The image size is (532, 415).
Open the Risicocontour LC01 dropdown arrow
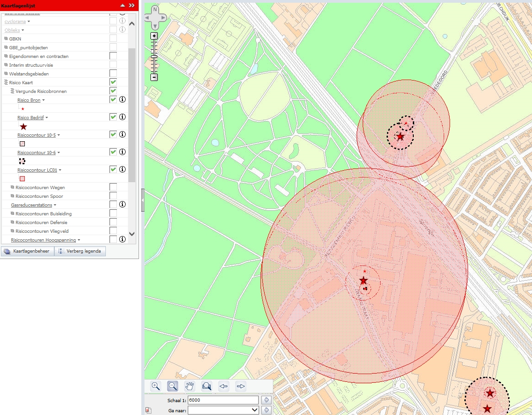coord(60,170)
